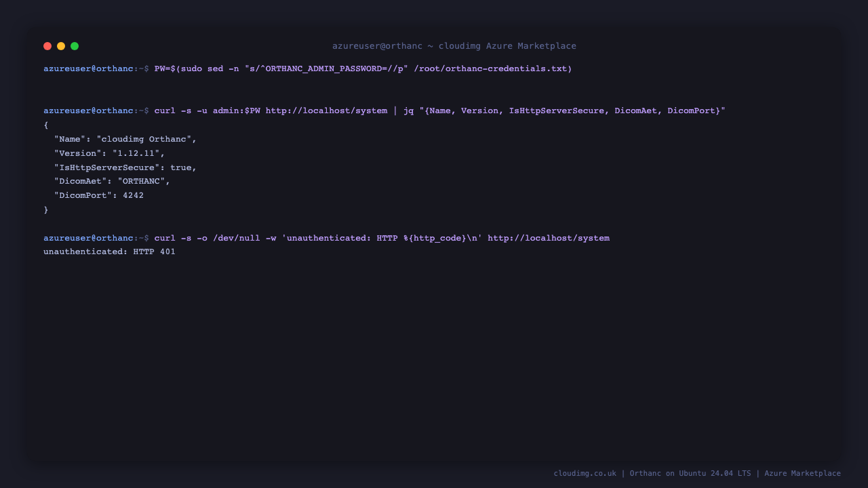
Task: Click the "DicomPort": 4242 line
Action: click(99, 195)
